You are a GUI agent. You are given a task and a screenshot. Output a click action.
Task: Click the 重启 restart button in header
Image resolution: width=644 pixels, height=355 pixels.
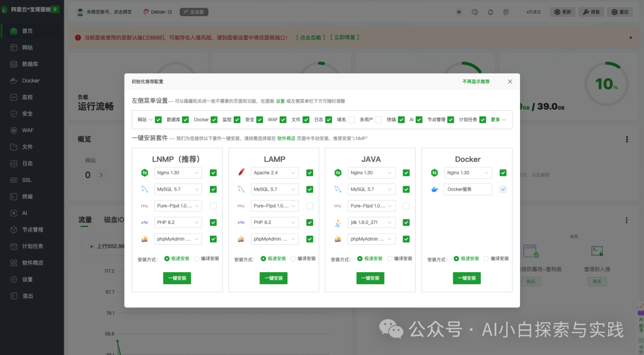tap(620, 12)
